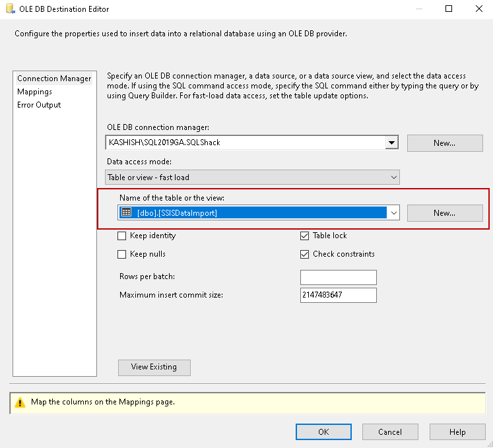Click the Rows per batch field
Image resolution: width=493 pixels, height=448 pixels.
pyautogui.click(x=338, y=276)
